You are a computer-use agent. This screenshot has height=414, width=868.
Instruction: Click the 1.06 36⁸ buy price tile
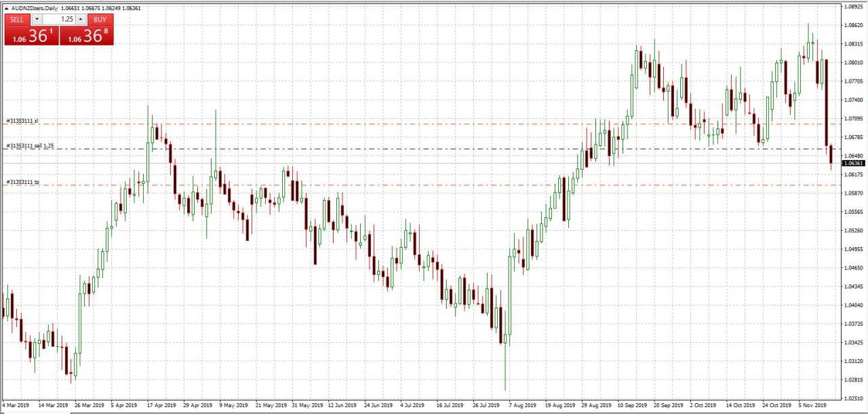(87, 36)
